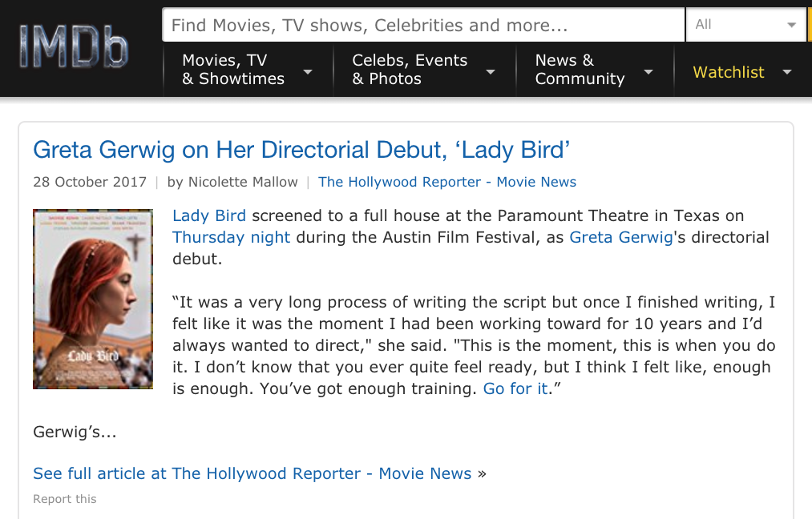This screenshot has height=519, width=812.
Task: Open Movies, TV & Showtimes menu
Action: point(233,70)
